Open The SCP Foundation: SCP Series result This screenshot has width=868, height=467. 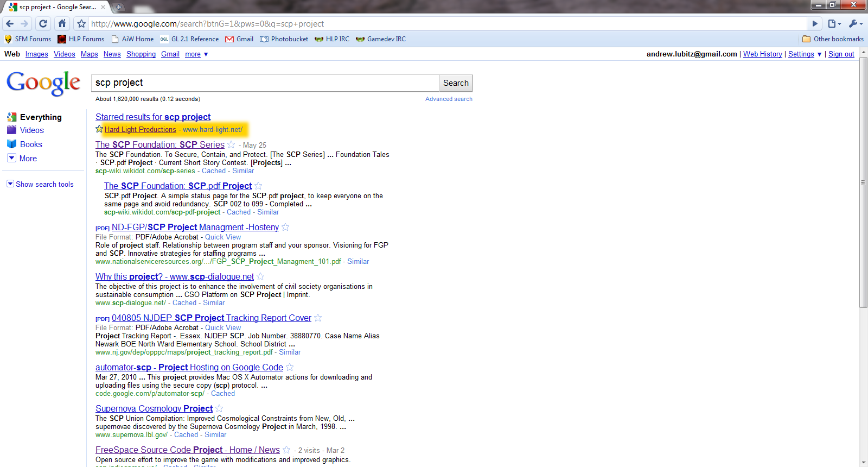(x=160, y=144)
